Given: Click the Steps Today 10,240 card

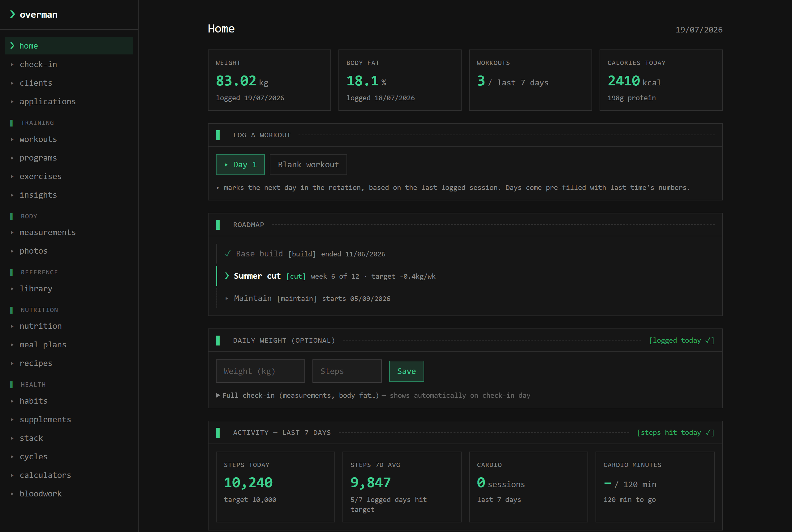Looking at the screenshot, I should [x=275, y=487].
